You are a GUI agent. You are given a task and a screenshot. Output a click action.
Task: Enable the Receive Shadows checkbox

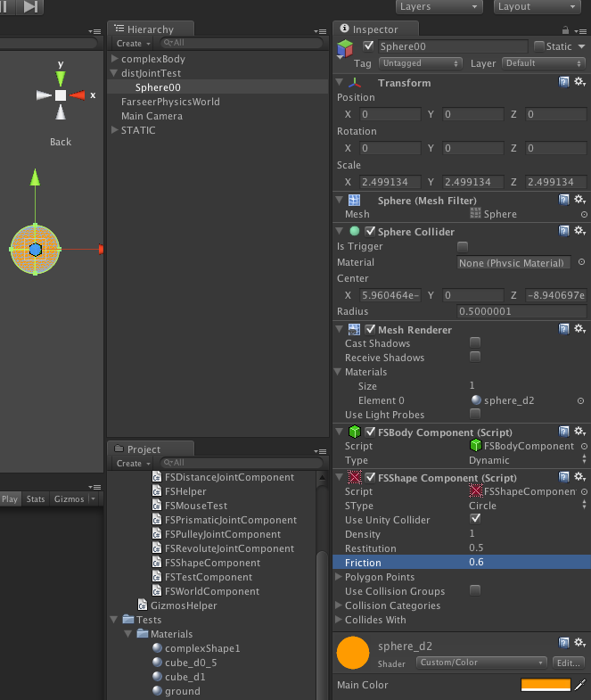pos(475,357)
